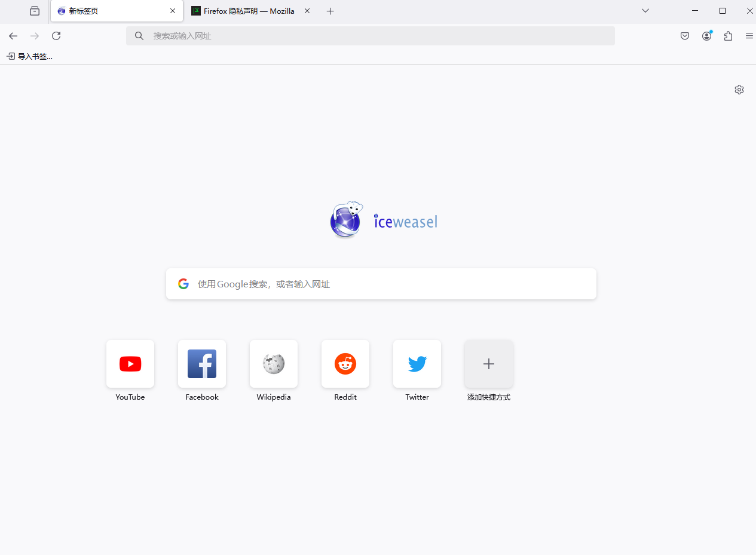Open the extensions puzzle icon
This screenshot has height=555, width=756.
pos(728,36)
